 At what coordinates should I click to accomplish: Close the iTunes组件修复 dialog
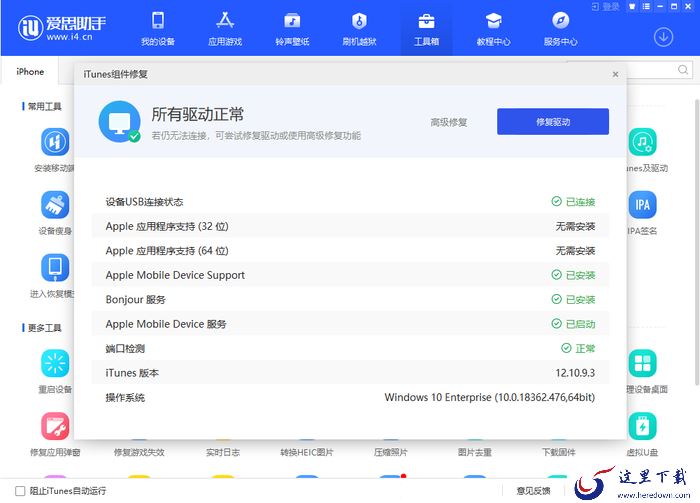(x=616, y=74)
